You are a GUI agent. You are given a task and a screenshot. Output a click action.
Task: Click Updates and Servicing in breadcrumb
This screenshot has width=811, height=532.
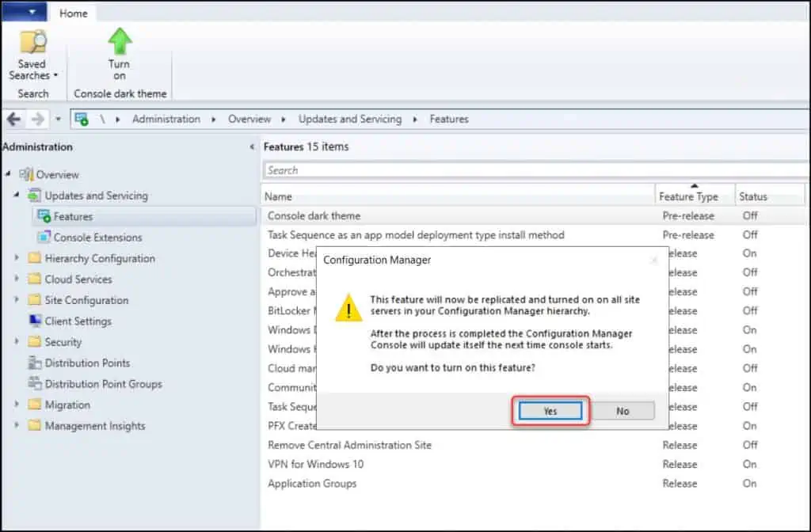(349, 119)
